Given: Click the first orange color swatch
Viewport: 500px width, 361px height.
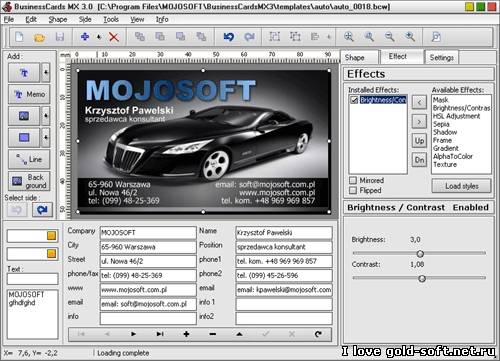Looking at the screenshot, I should (x=51, y=236).
